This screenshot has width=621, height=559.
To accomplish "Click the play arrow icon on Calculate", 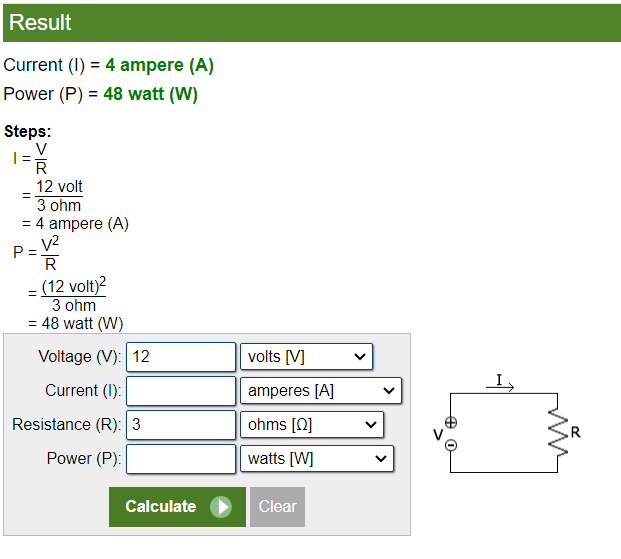I will [x=221, y=507].
